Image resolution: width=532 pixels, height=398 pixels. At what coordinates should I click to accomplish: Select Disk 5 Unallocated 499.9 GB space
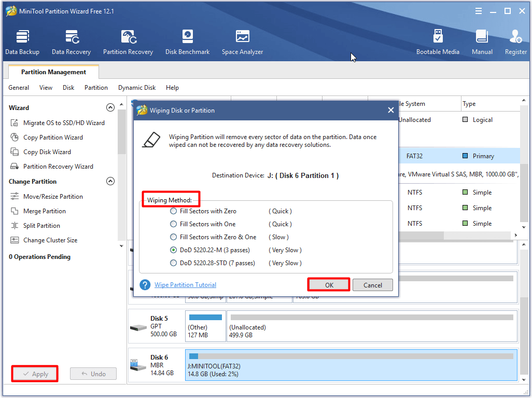(x=372, y=326)
